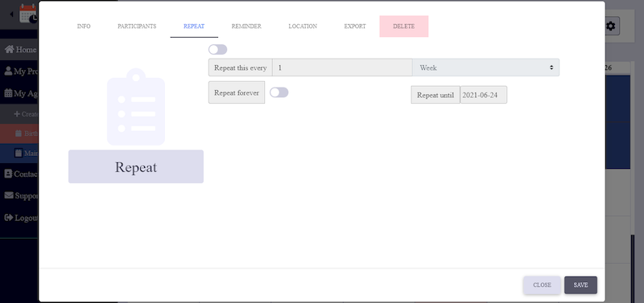Click the Contacts address book icon

(8, 174)
